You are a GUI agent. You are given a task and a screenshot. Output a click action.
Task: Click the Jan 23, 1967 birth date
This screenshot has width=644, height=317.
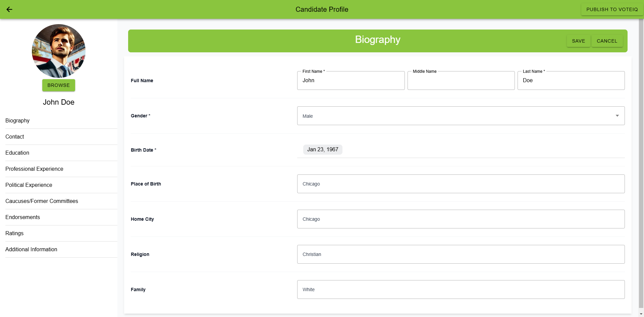coord(323,150)
